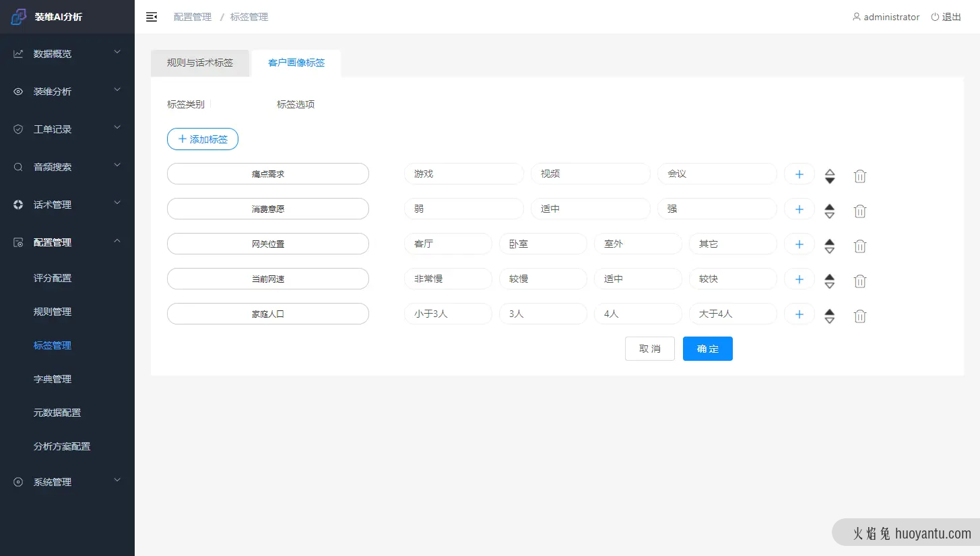Expand the 装维分析 menu chevron

(x=117, y=90)
